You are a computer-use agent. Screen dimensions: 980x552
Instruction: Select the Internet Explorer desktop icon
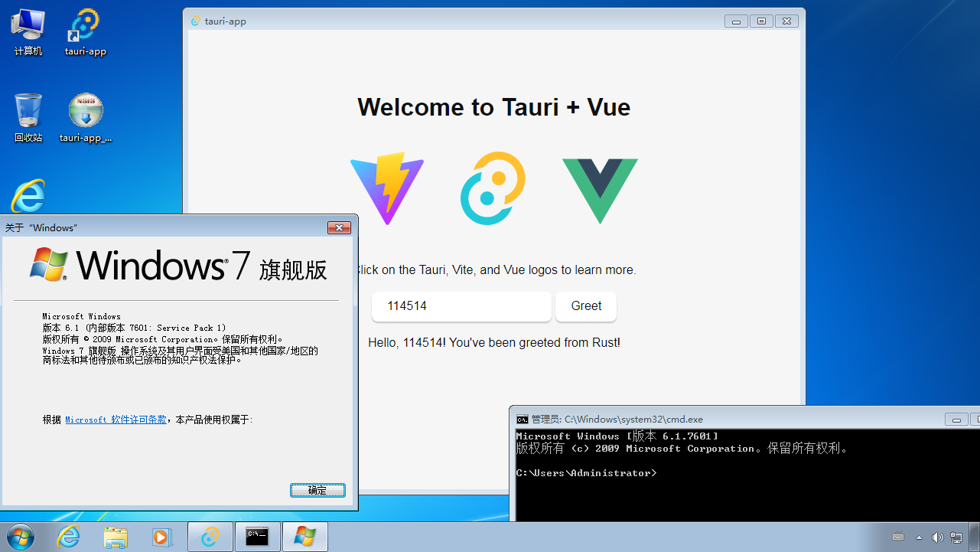click(28, 196)
